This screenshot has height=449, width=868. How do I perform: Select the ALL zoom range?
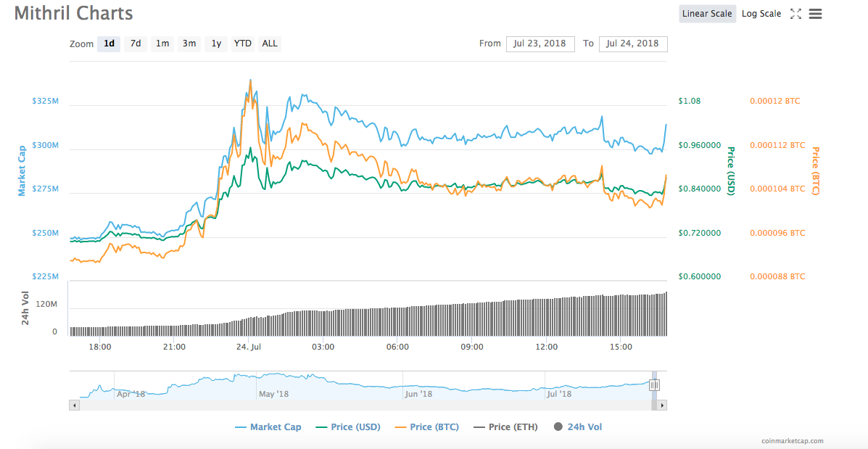270,44
